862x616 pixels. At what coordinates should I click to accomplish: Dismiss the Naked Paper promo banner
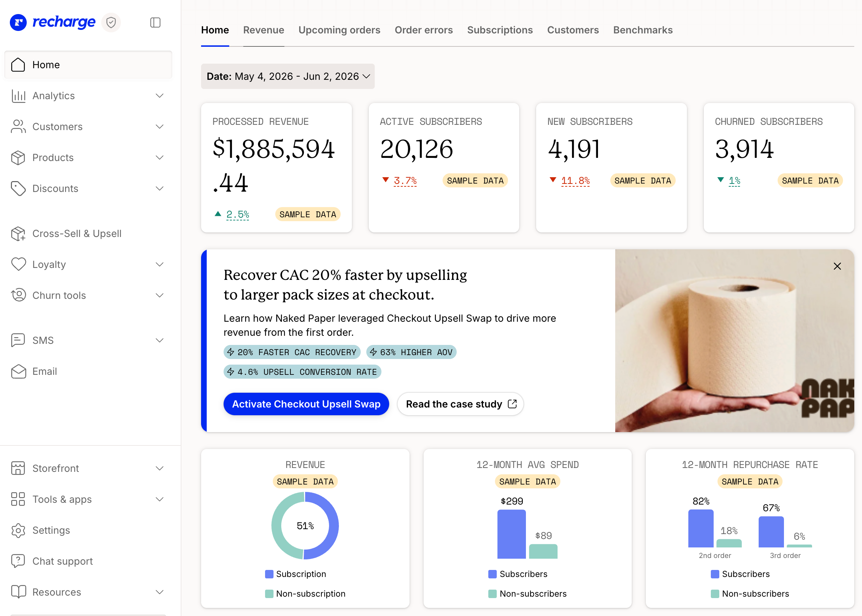click(x=837, y=266)
